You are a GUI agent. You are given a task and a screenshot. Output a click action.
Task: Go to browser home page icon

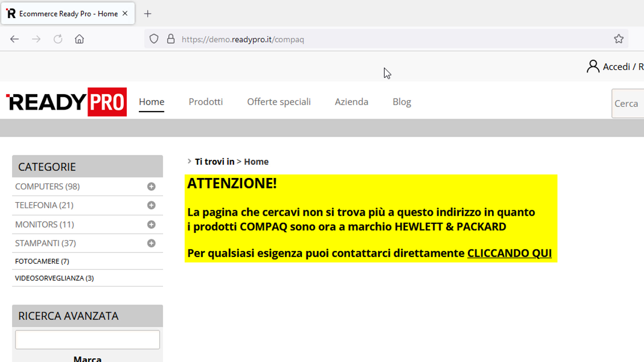(x=79, y=39)
